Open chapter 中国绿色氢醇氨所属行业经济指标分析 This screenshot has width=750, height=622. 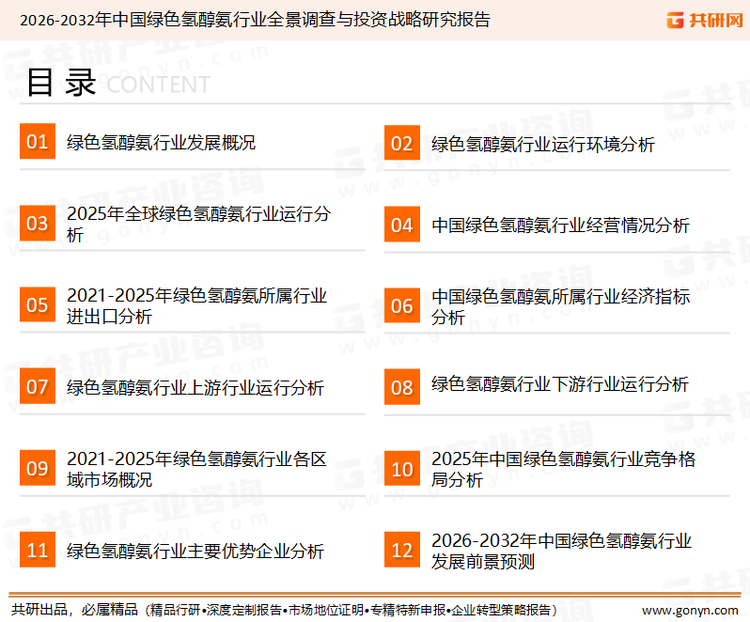[x=561, y=307]
